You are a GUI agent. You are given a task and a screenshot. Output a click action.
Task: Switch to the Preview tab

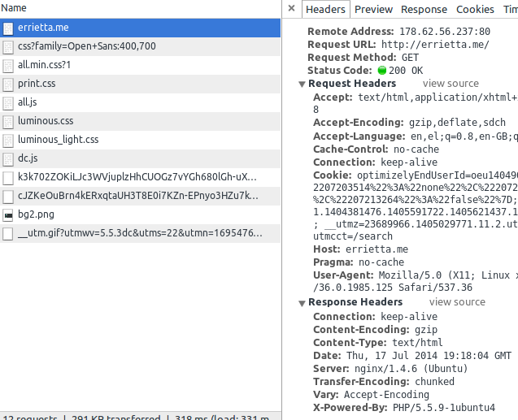(373, 9)
